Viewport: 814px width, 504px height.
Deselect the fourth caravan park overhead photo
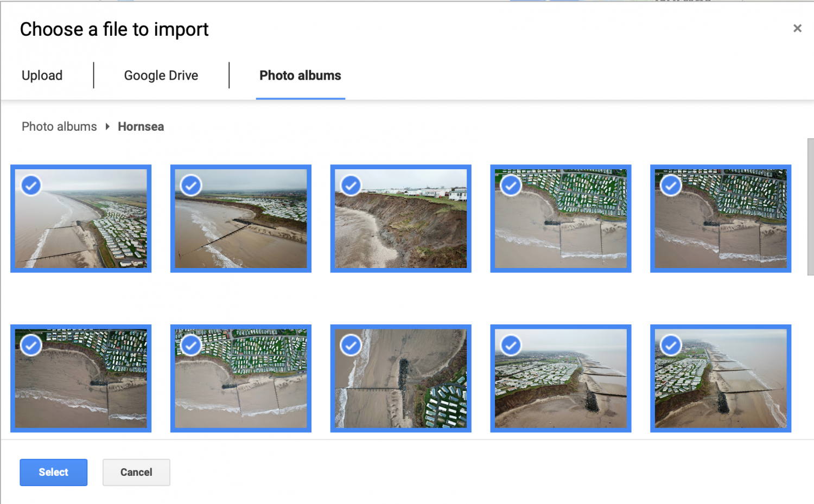coord(511,185)
